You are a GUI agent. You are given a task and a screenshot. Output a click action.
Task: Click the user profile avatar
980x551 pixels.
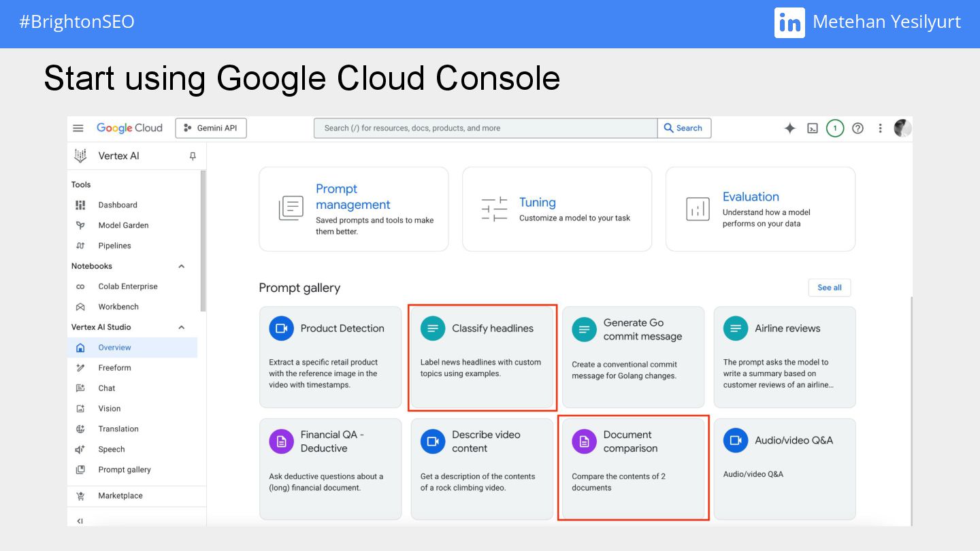902,128
